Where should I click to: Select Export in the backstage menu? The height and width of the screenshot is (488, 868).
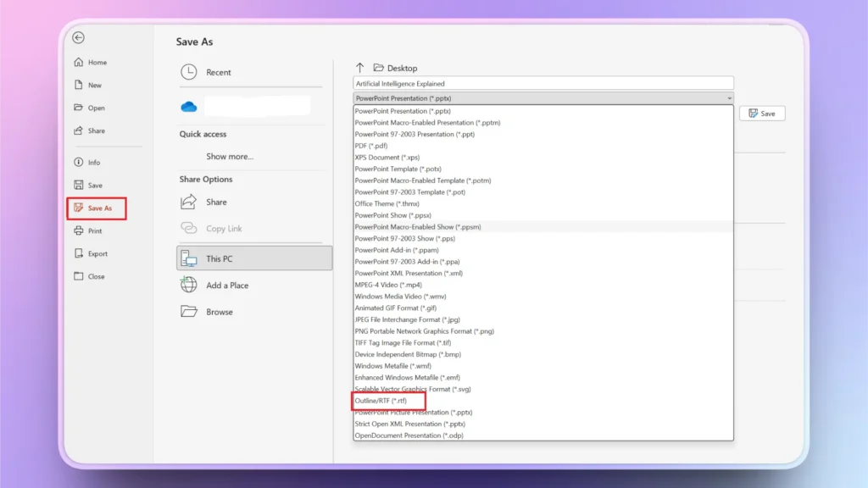click(x=97, y=254)
